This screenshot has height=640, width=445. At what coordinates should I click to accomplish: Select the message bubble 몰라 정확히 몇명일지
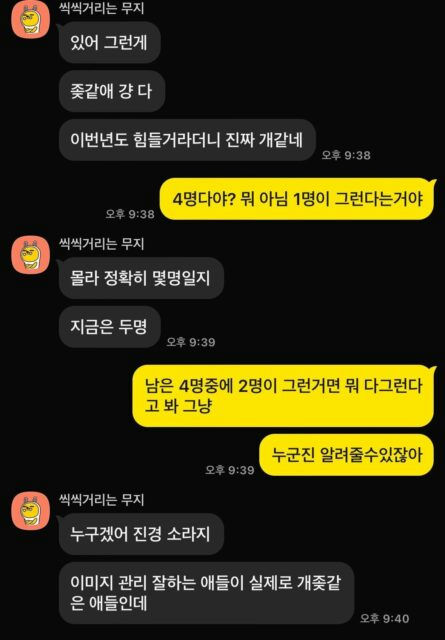click(141, 278)
